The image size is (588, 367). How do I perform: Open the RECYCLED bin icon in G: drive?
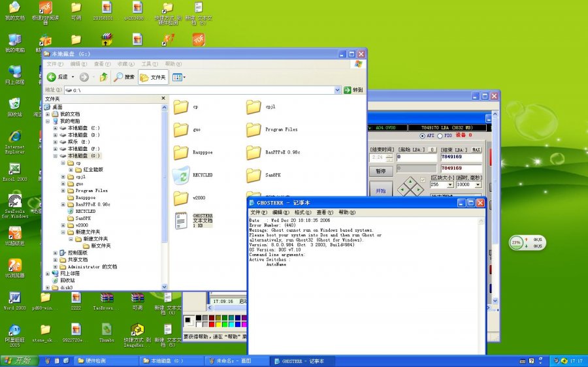[181, 174]
